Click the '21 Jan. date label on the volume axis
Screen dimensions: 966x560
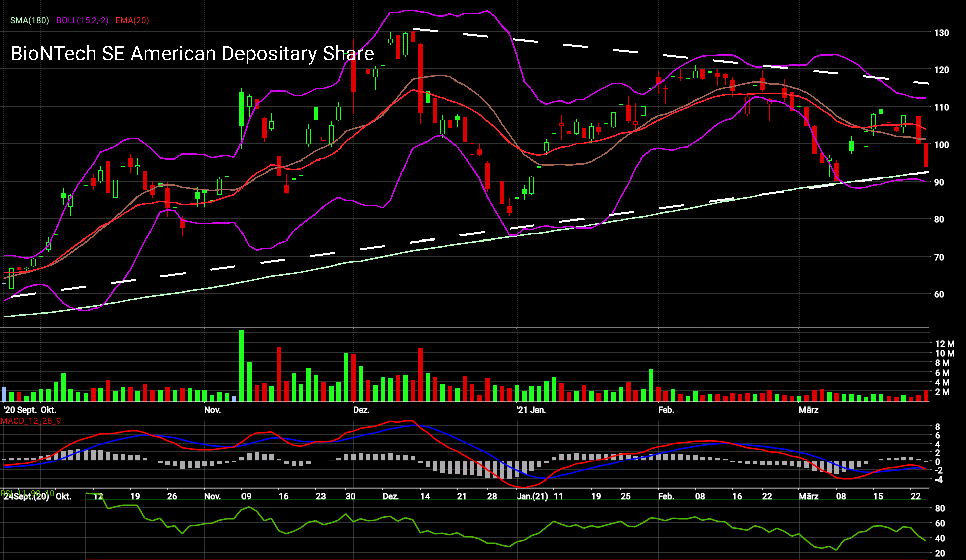coord(531,410)
